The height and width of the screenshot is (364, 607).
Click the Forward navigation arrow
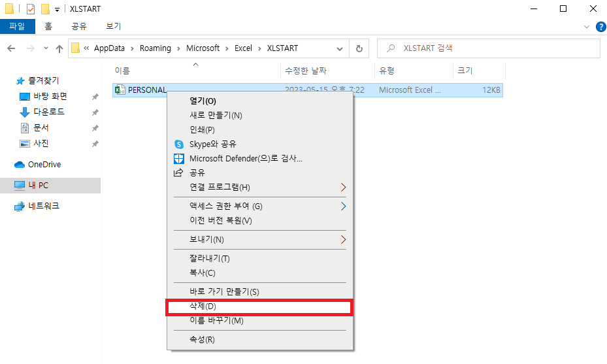pyautogui.click(x=30, y=48)
